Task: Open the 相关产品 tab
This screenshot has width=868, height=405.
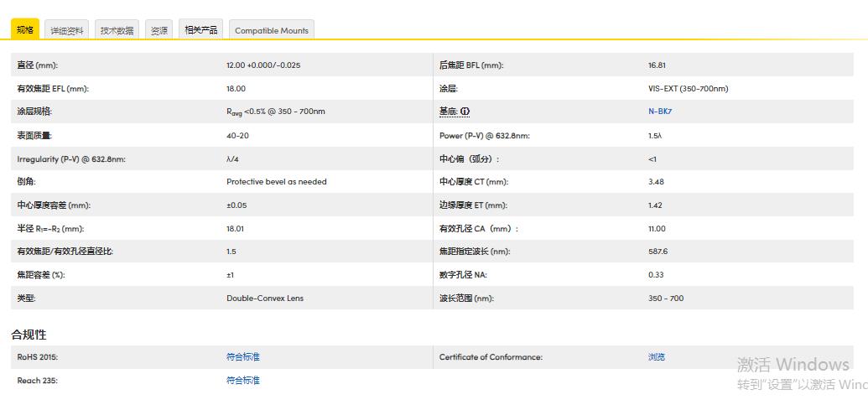Action: (200, 30)
